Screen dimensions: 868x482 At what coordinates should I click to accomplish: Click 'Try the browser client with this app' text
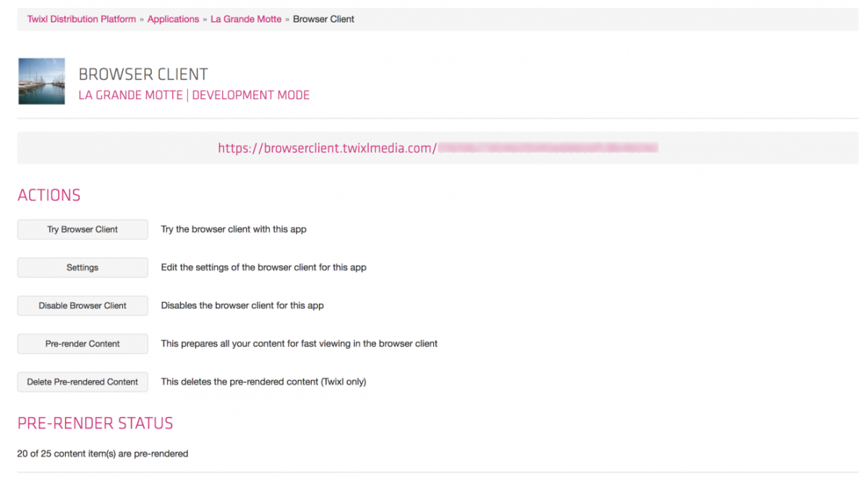point(234,229)
